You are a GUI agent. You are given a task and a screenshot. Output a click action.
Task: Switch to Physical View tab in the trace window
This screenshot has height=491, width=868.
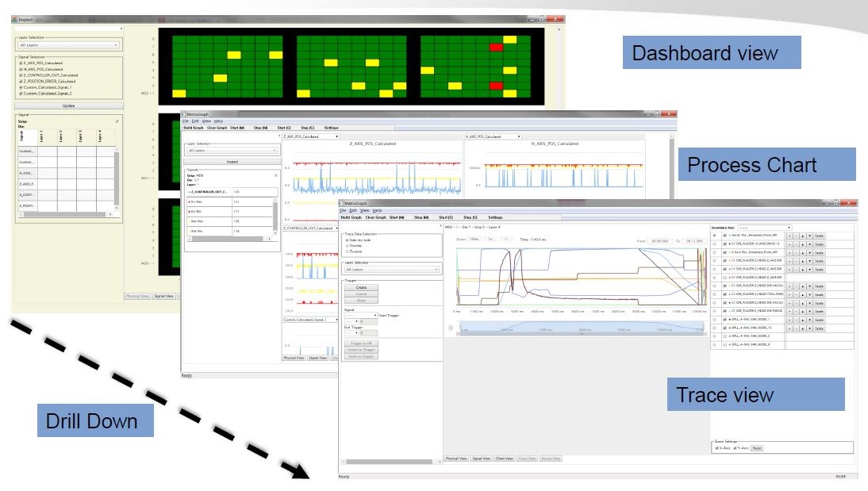[x=457, y=459]
